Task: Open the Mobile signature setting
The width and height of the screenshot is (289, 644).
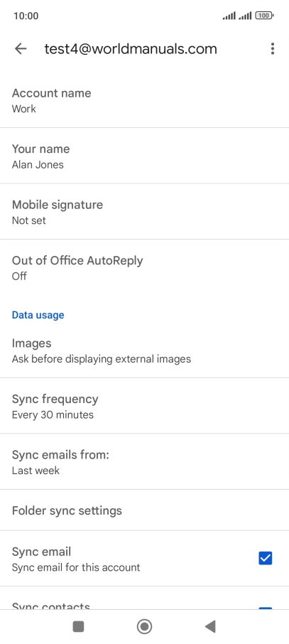Action: 145,212
